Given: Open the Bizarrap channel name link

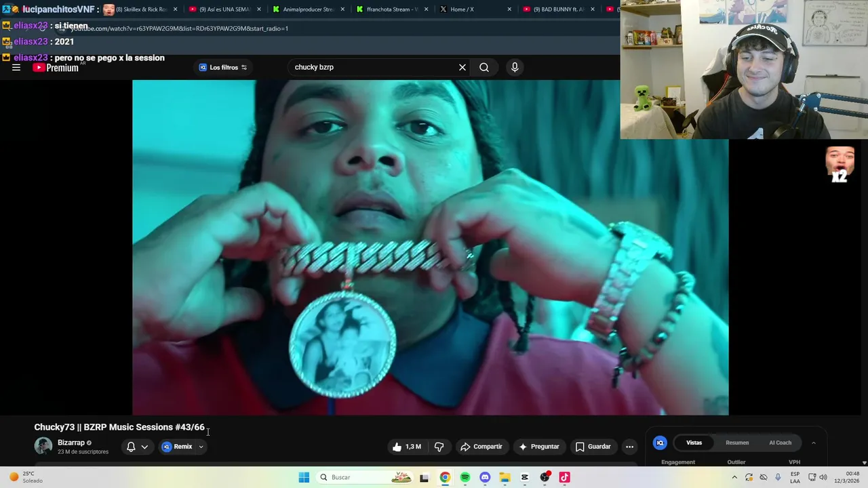Looking at the screenshot, I should click(x=71, y=443).
